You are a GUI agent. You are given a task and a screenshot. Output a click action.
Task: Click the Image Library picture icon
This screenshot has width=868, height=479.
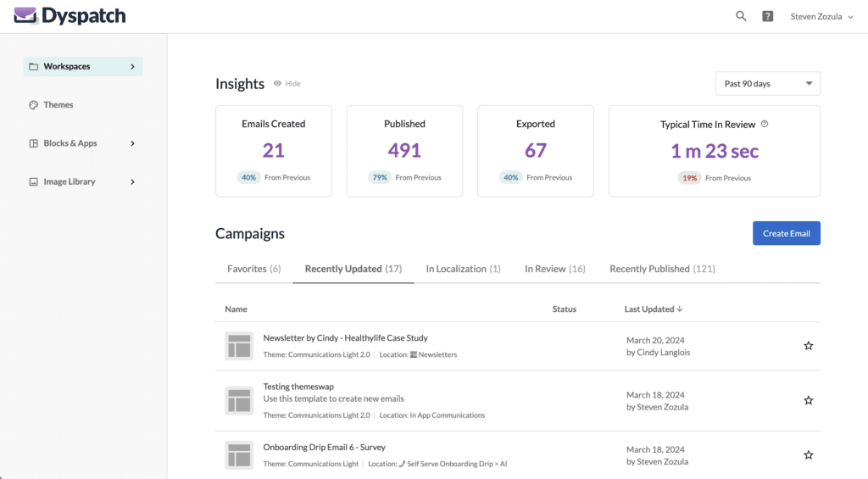point(34,181)
